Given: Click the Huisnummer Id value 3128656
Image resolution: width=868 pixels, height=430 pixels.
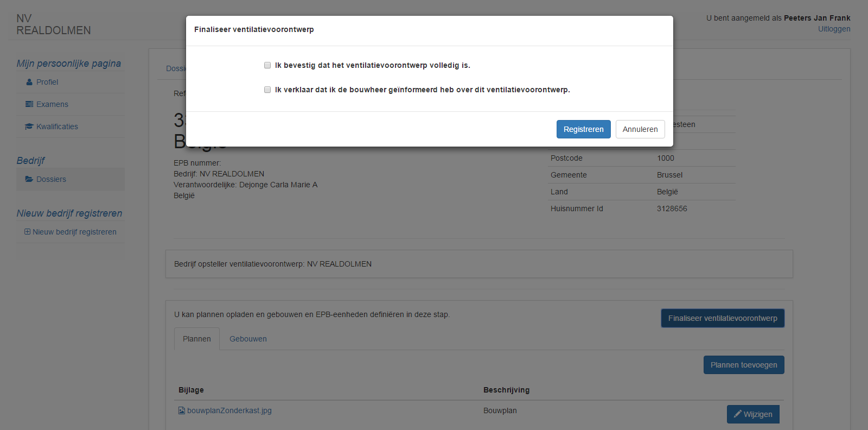Looking at the screenshot, I should [672, 208].
